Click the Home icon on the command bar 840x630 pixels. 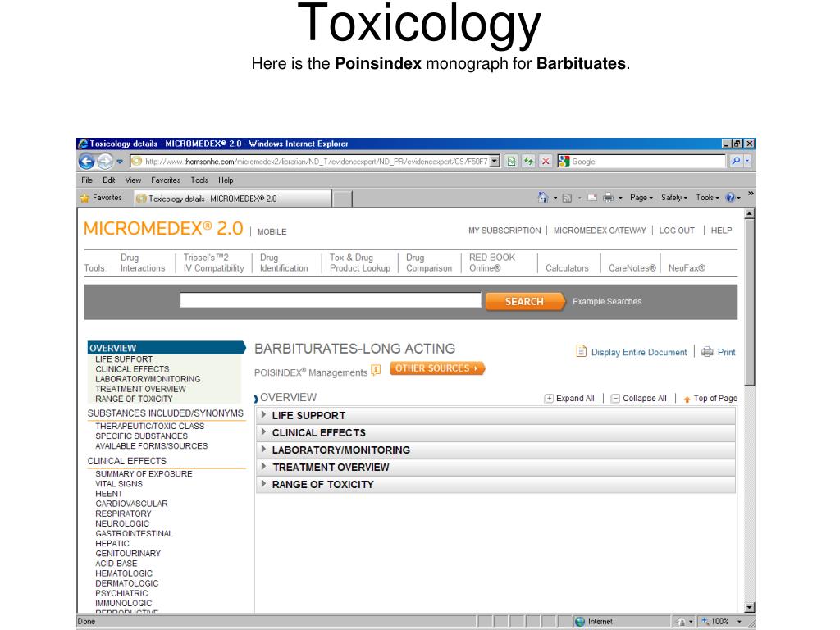click(x=543, y=198)
